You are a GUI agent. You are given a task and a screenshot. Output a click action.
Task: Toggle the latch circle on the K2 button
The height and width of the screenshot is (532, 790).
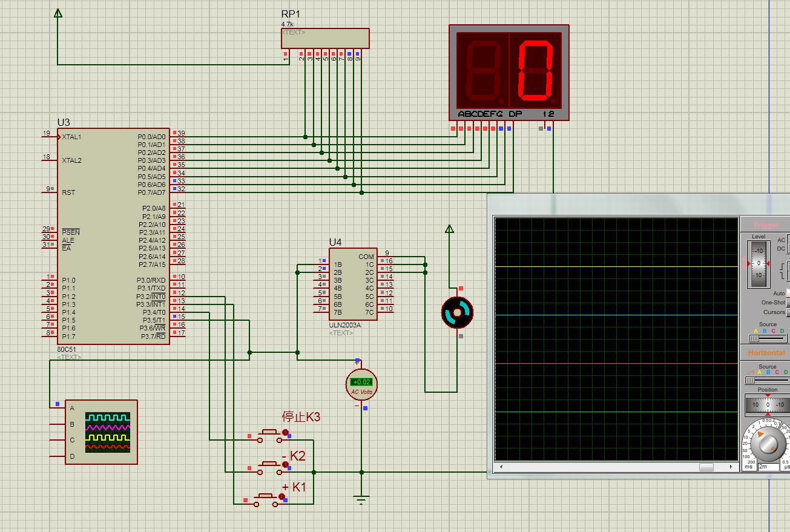284,464
